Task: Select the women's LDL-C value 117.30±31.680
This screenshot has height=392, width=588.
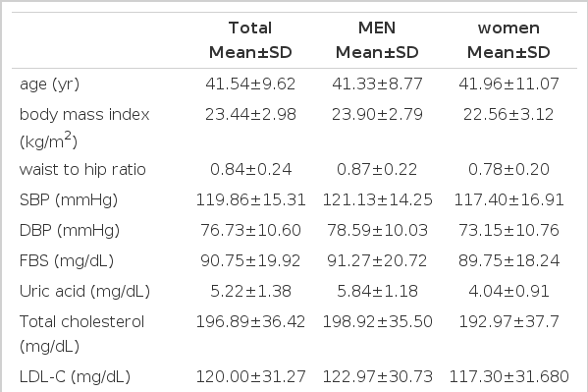Action: coord(508,376)
